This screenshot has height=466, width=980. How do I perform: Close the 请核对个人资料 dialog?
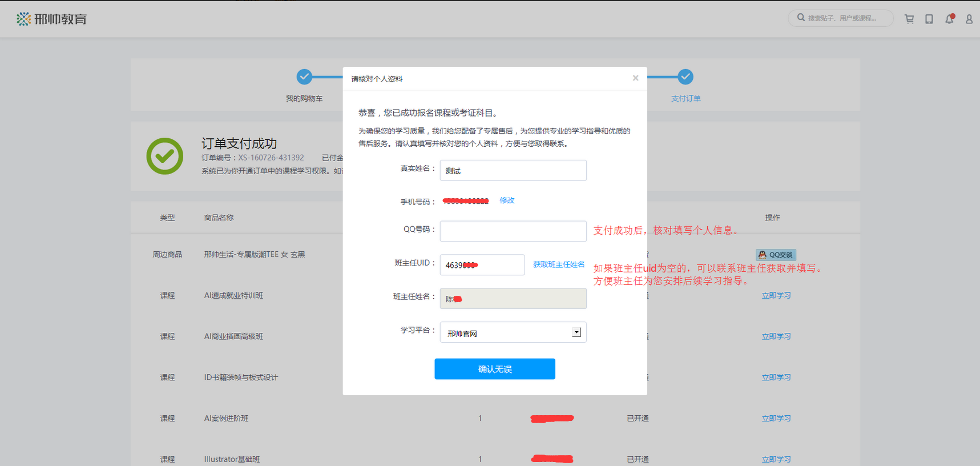[x=635, y=78]
